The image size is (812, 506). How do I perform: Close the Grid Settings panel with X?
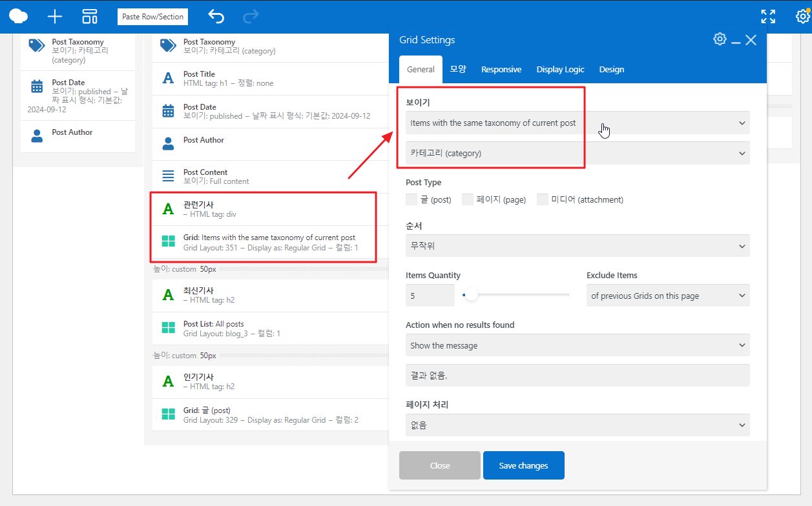751,40
